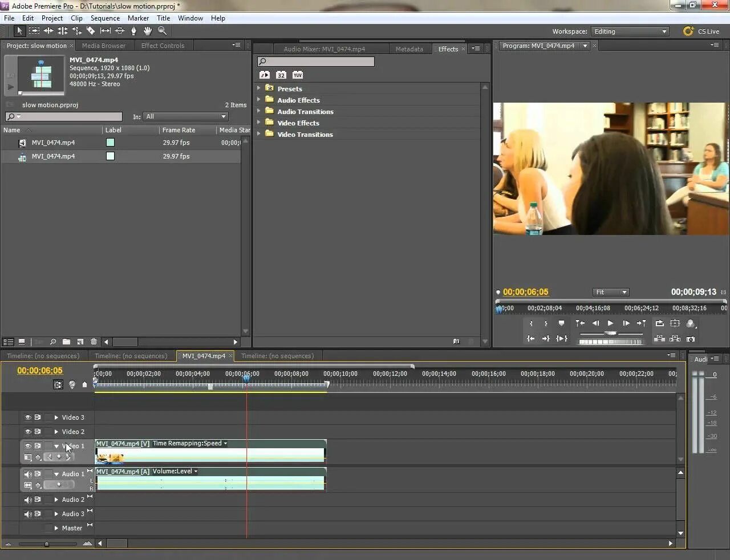Mute the Audio 2 track speaker

28,500
